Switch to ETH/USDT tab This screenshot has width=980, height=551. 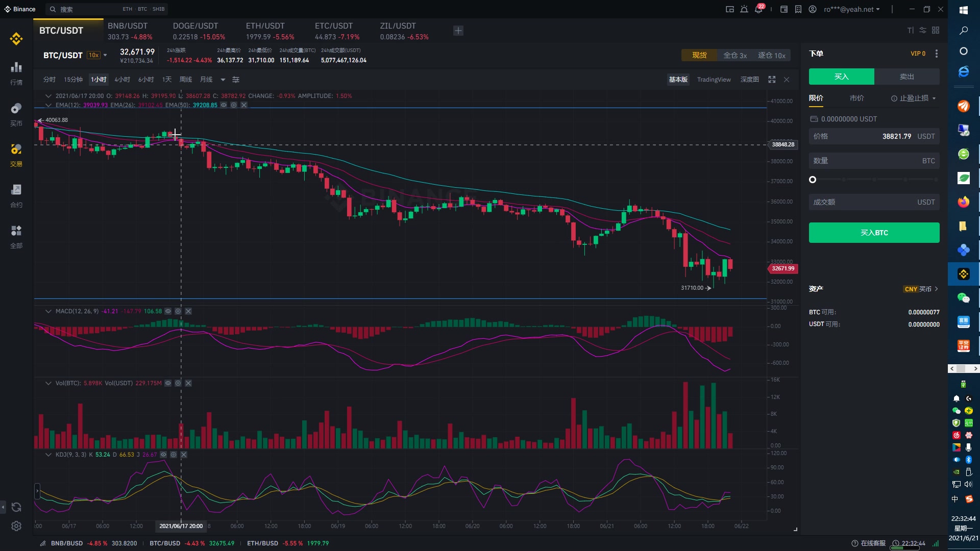point(270,31)
